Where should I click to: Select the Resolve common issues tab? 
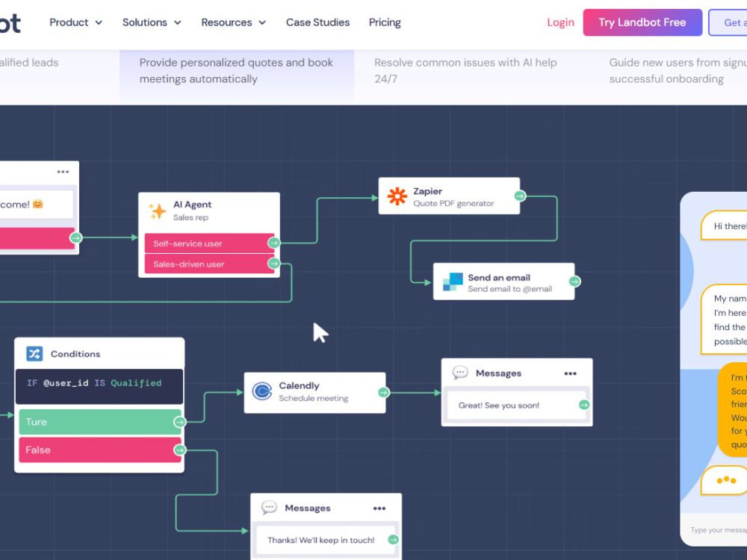click(465, 71)
